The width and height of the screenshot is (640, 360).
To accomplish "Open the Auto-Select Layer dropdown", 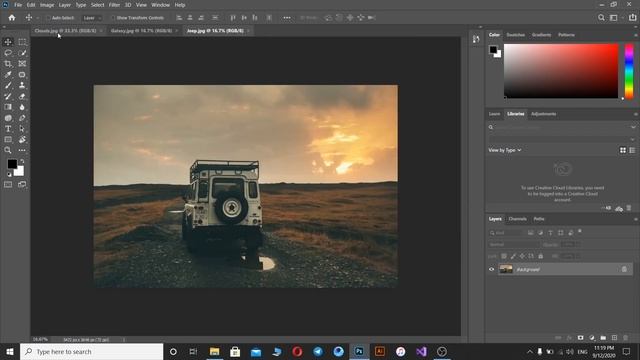I will [91, 18].
